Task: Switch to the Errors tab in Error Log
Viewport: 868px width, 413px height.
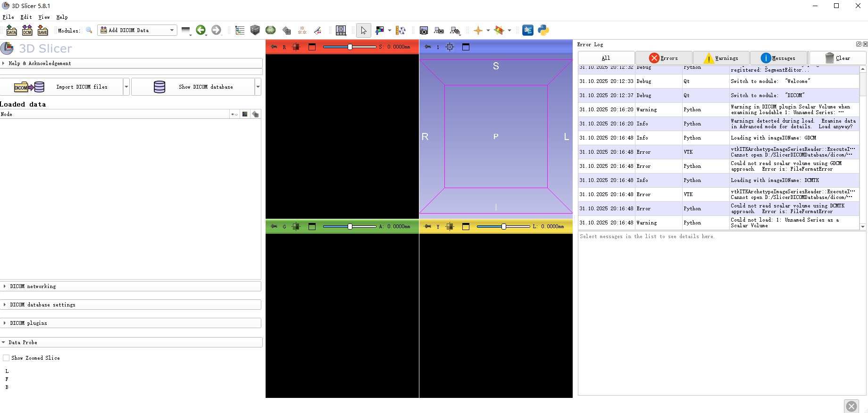Action: tap(664, 58)
